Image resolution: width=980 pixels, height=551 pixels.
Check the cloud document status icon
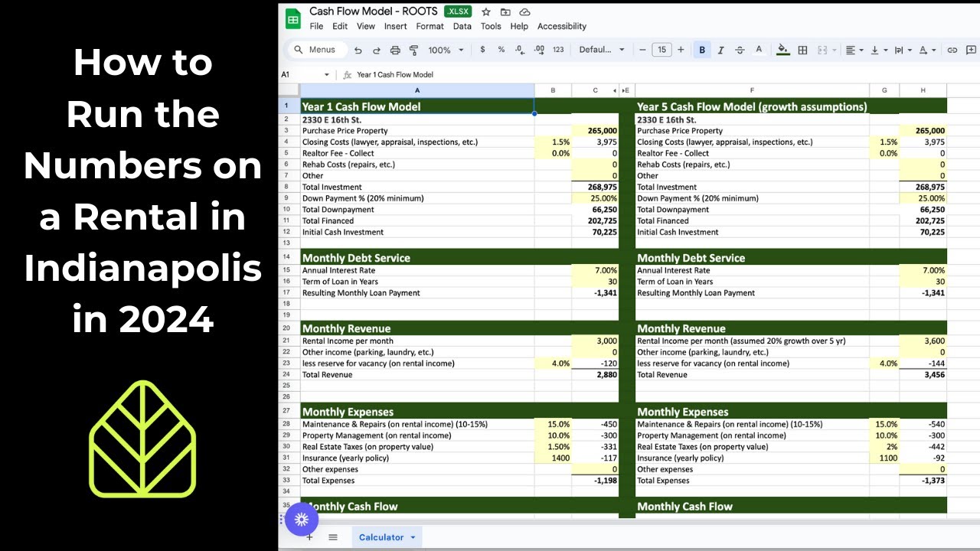click(524, 12)
